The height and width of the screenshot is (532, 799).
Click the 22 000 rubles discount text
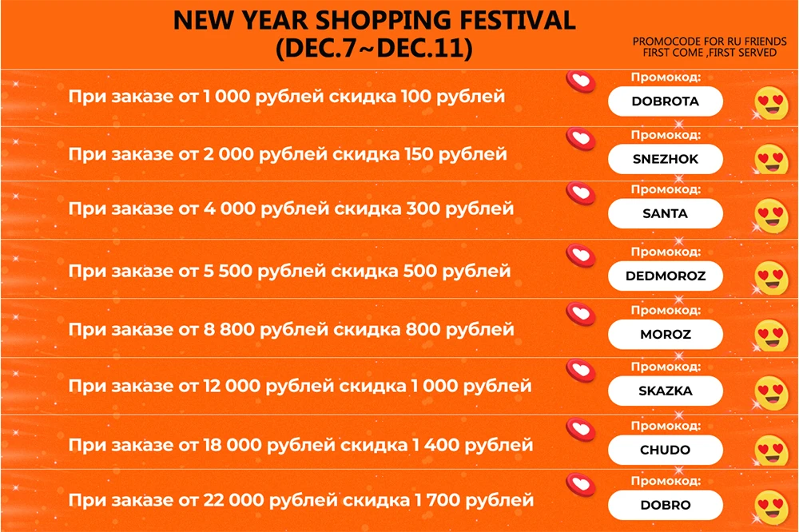tap(301, 500)
